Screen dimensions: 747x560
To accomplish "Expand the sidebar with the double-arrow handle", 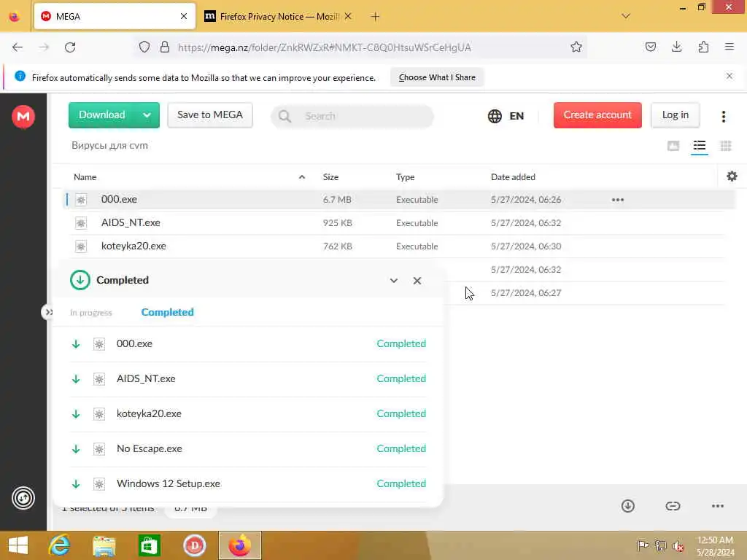I will point(47,312).
